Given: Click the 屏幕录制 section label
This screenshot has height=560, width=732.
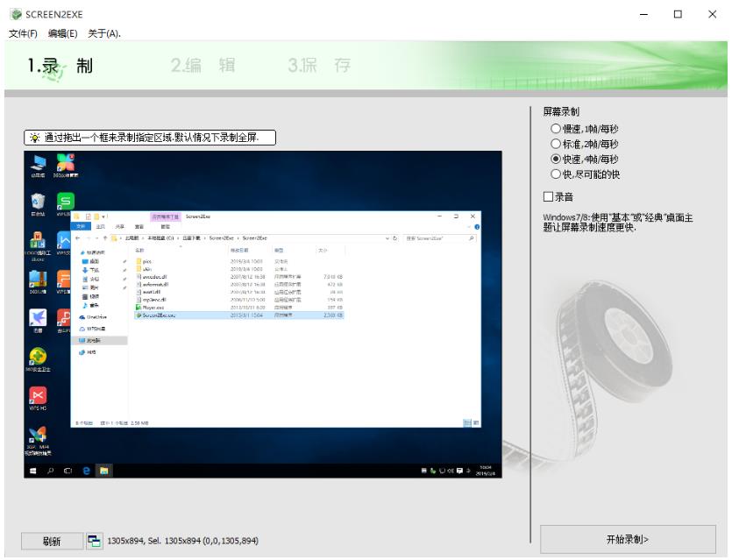Looking at the screenshot, I should pos(561,111).
